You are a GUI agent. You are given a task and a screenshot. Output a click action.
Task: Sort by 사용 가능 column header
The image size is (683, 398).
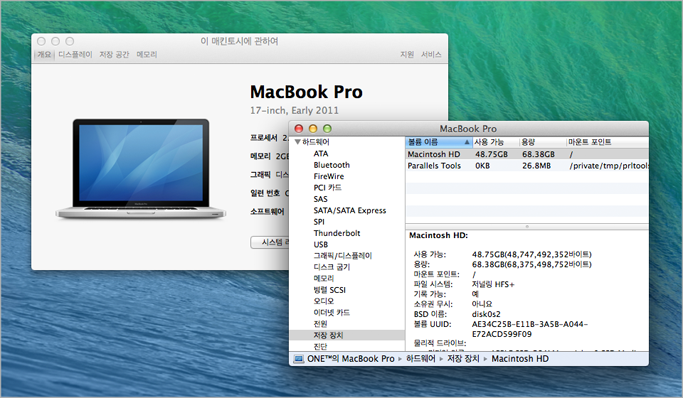[496, 142]
